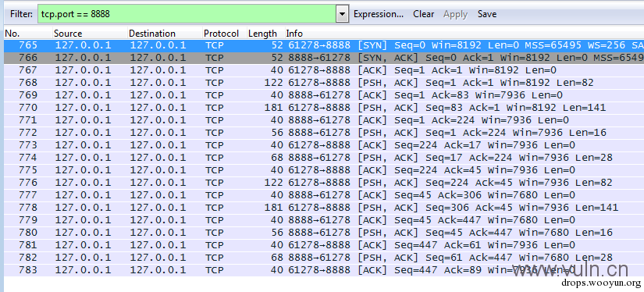This screenshot has height=292, width=644.
Task: Select packet 779 row
Action: coord(324,220)
